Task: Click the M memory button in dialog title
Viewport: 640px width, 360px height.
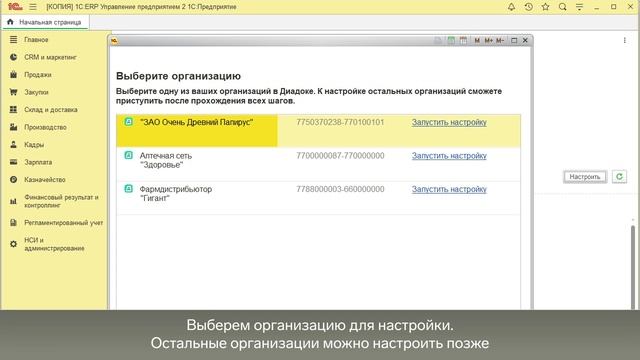Action: pos(477,40)
